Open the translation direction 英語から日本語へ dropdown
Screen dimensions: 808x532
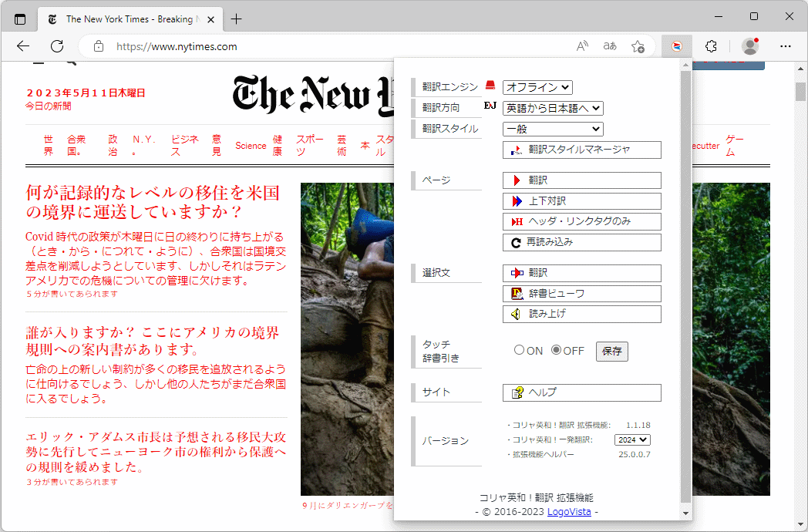[x=553, y=109]
